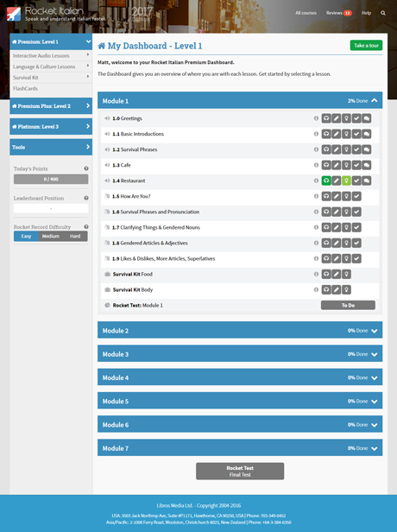Click headphones icon for Survival Kit Food
The width and height of the screenshot is (397, 532).
[326, 274]
